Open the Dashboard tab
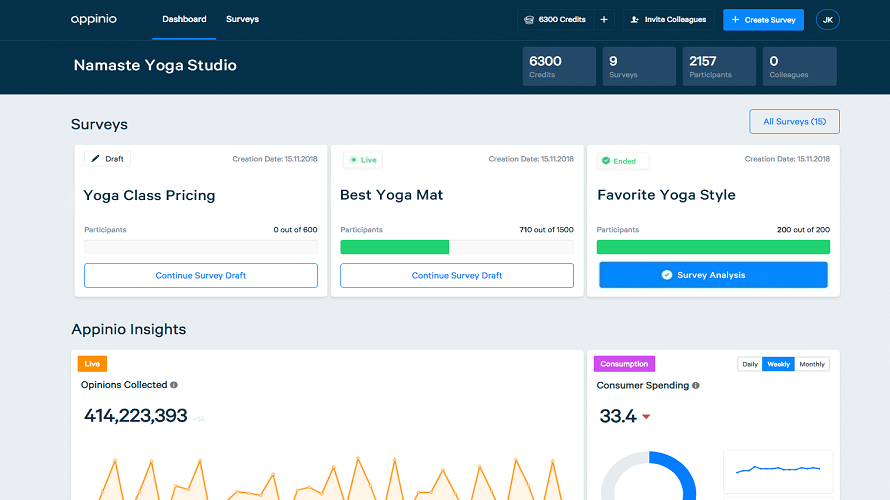Viewport: 890px width, 500px height. [x=184, y=19]
